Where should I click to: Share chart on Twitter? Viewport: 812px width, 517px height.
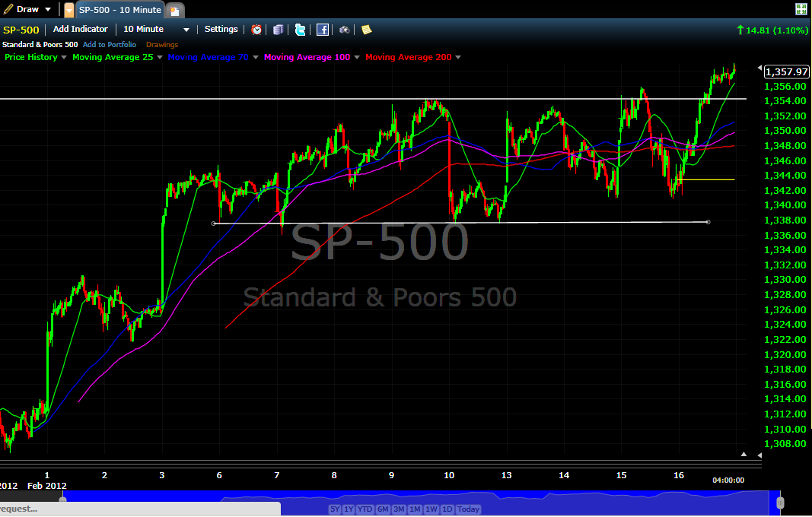click(301, 30)
